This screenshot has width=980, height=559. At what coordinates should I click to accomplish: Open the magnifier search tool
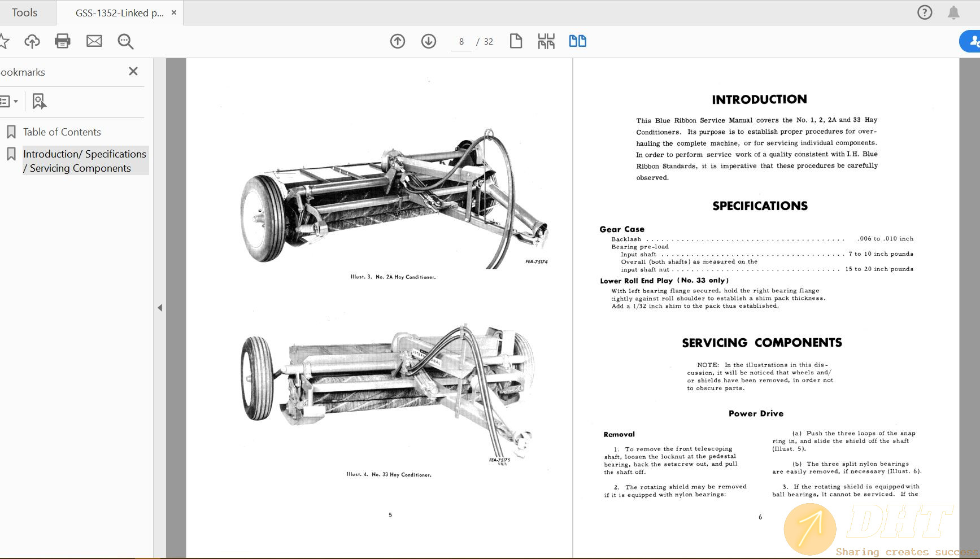click(125, 41)
